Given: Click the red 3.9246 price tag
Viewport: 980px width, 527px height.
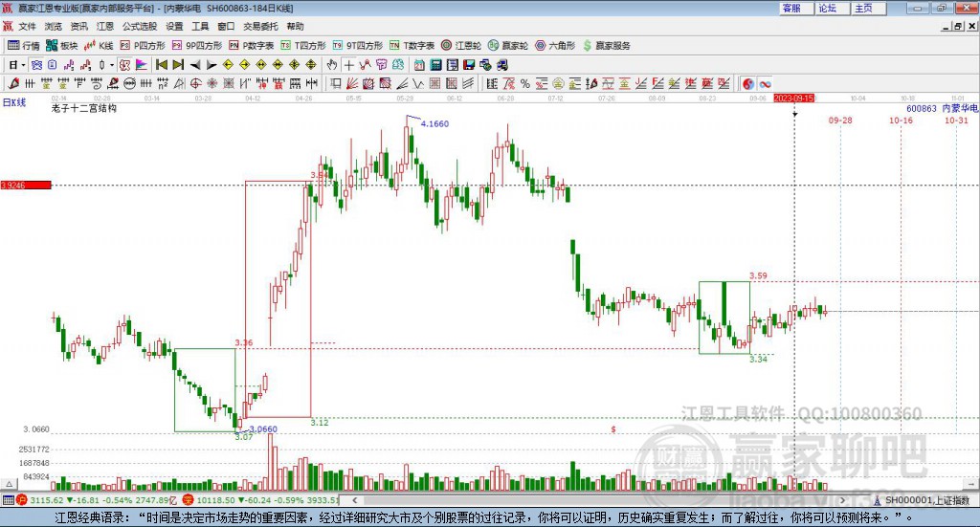Looking at the screenshot, I should 26,185.
